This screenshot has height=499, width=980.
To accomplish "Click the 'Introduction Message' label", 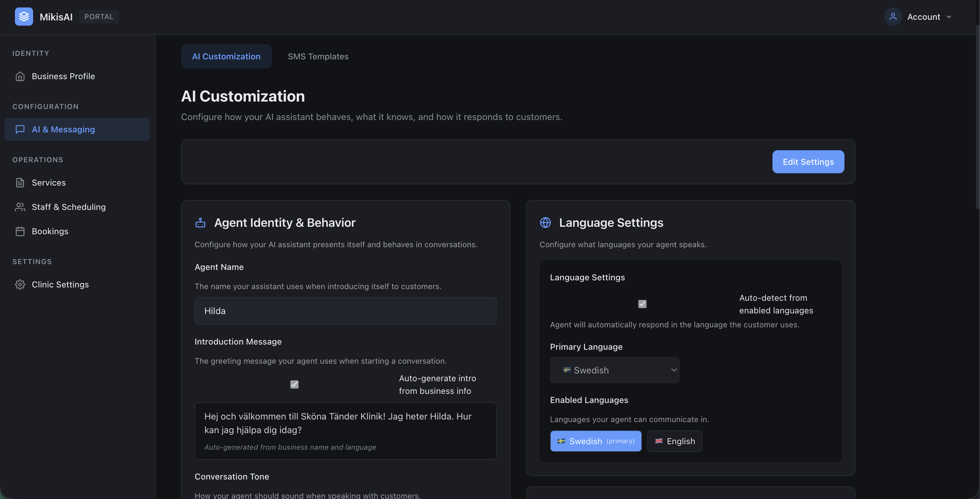I will pyautogui.click(x=238, y=342).
